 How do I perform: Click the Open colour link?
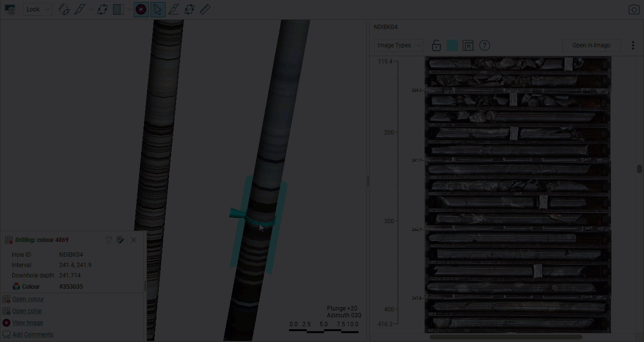[28, 299]
